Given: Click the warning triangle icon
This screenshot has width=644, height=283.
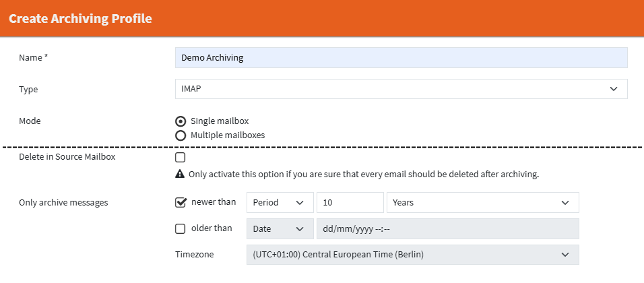Looking at the screenshot, I should [180, 174].
